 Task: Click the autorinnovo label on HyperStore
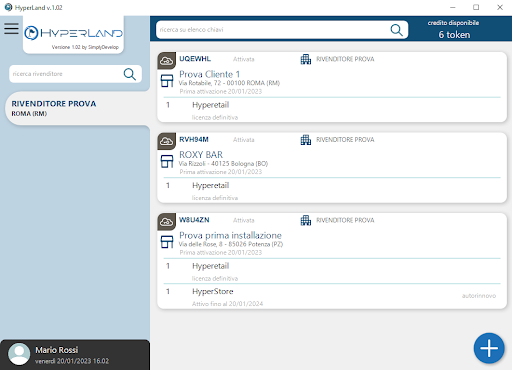click(x=479, y=296)
